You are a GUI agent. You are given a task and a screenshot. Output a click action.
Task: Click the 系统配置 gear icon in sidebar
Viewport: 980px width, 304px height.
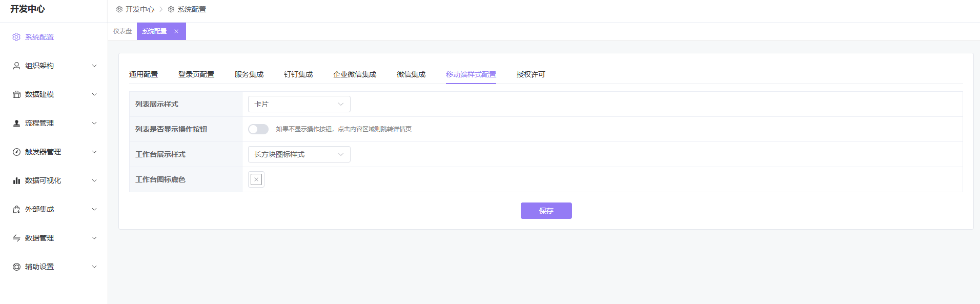pos(16,37)
